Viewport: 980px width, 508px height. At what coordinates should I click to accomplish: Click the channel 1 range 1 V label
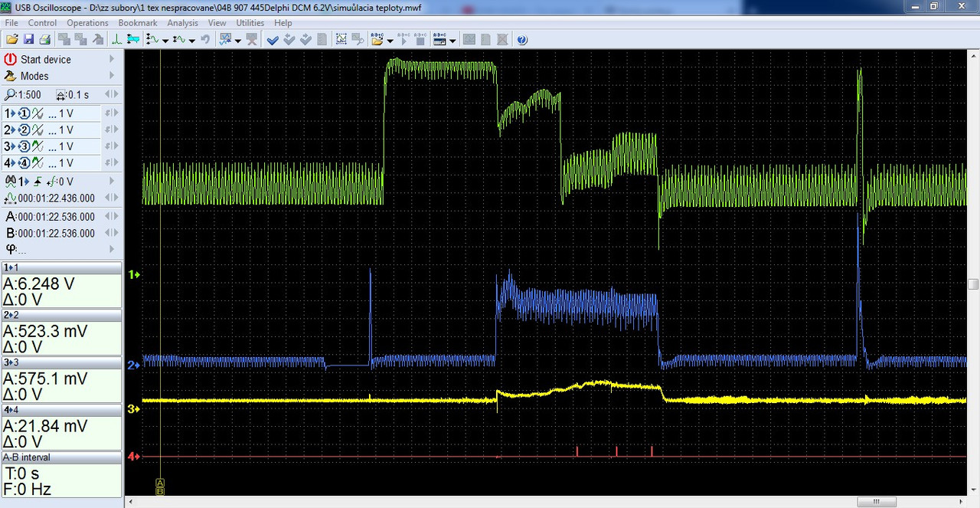tap(66, 113)
